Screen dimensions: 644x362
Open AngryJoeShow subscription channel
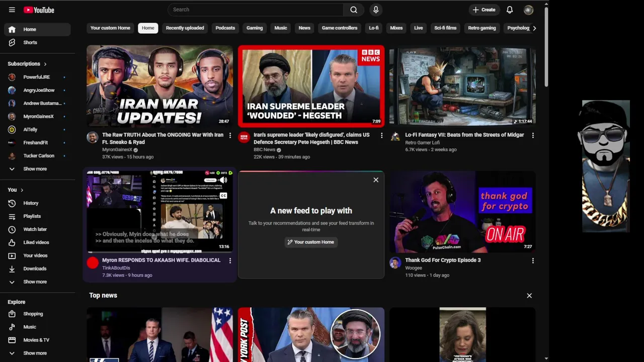(x=37, y=90)
